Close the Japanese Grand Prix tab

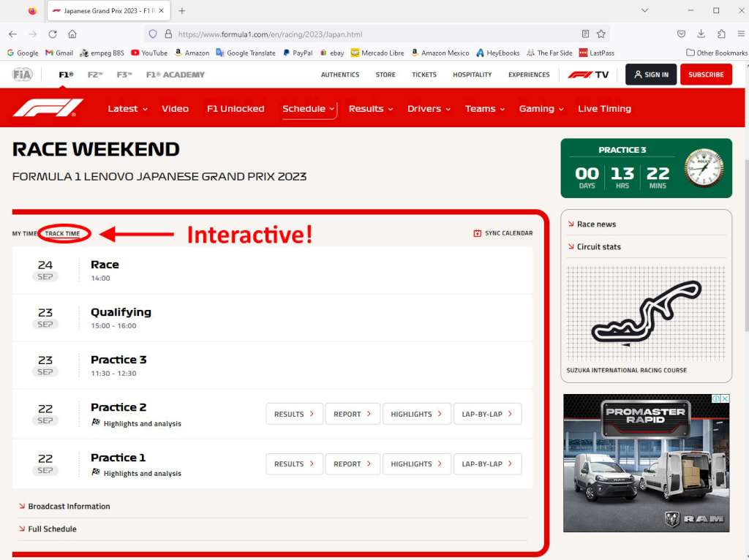[x=161, y=10]
